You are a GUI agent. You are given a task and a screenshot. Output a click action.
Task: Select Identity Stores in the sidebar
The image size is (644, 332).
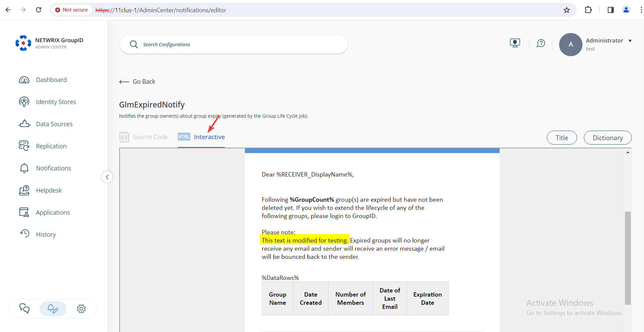[x=56, y=101]
